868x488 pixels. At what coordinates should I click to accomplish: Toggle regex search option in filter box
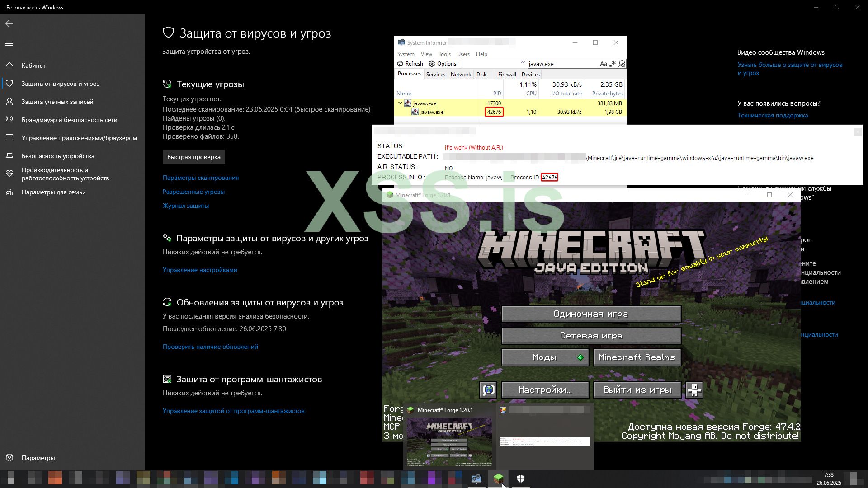pyautogui.click(x=613, y=64)
